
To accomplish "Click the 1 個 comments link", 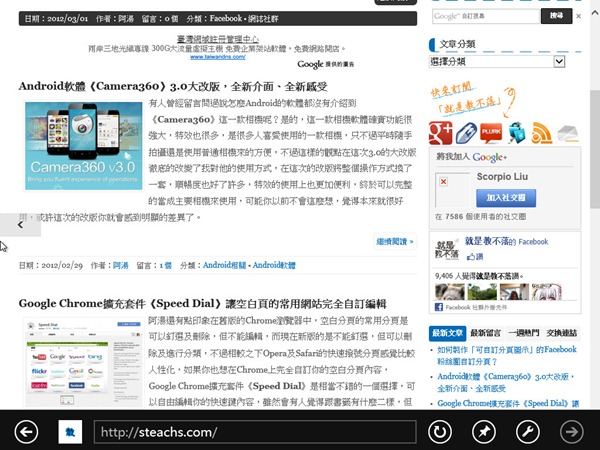I will coord(165,265).
